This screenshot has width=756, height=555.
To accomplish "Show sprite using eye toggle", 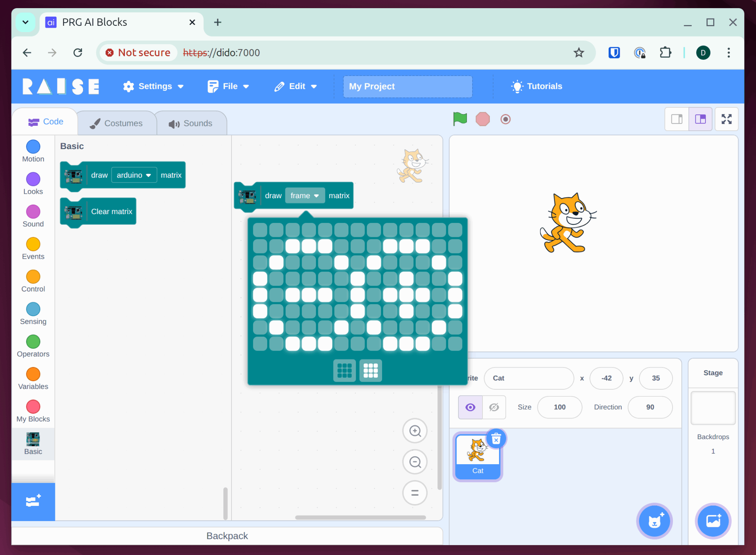I will click(470, 407).
